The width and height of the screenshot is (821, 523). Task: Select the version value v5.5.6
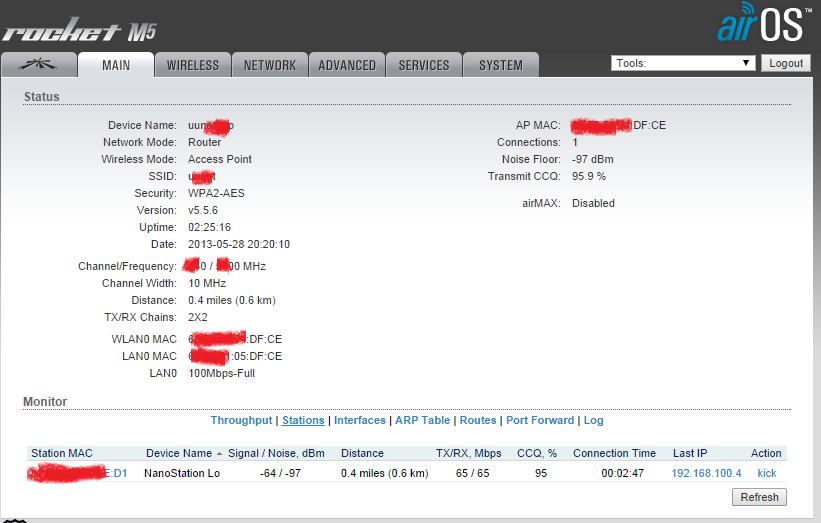pos(203,210)
